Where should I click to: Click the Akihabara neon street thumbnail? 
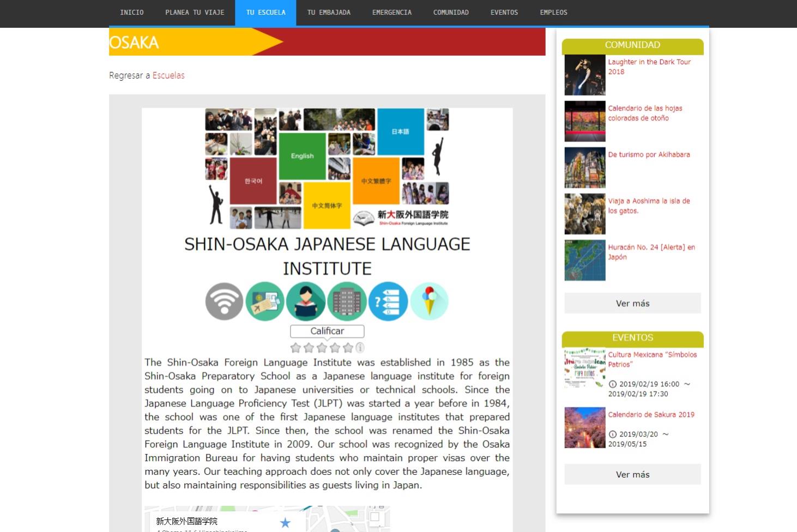(x=585, y=168)
